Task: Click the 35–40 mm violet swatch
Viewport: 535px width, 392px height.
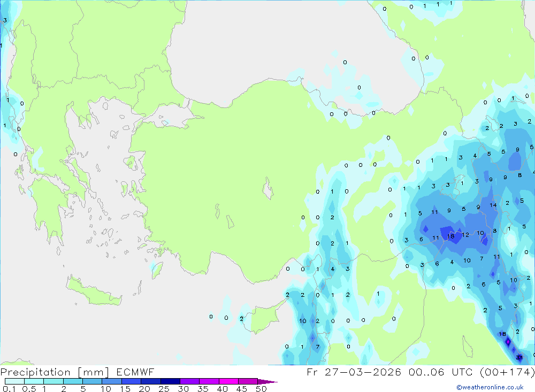Action: tap(209, 381)
